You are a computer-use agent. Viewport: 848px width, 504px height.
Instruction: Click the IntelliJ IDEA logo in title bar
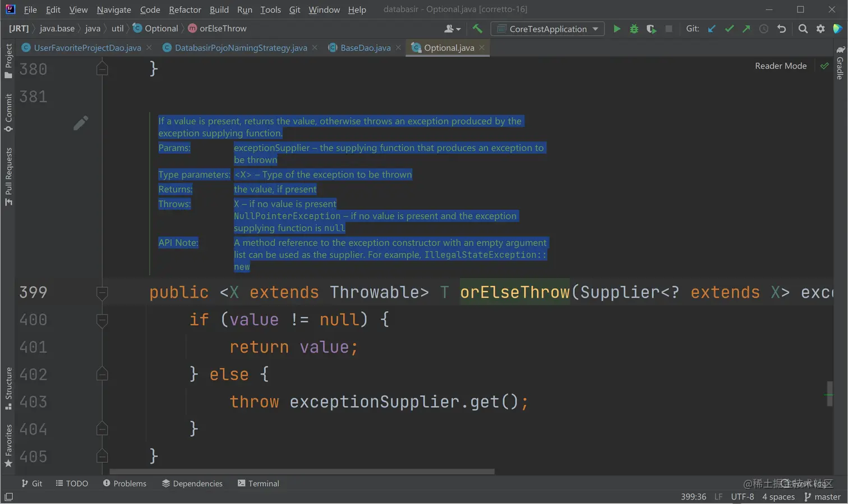pyautogui.click(x=10, y=9)
